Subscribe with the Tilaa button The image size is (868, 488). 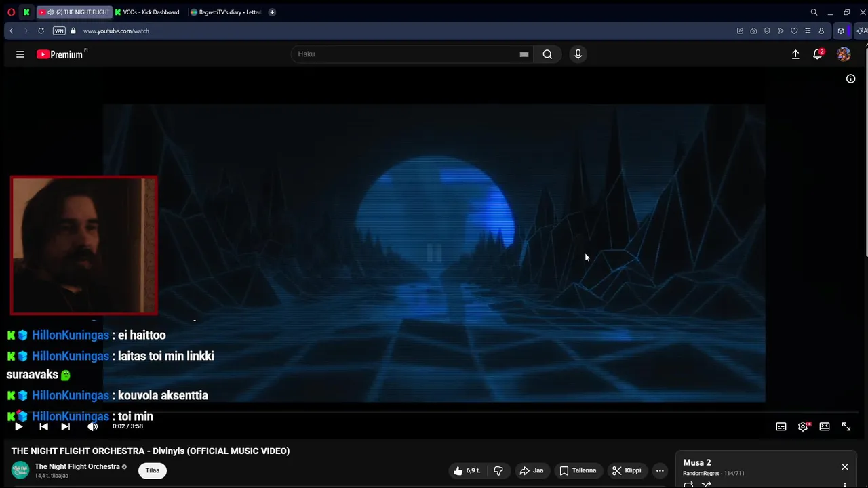pos(153,470)
